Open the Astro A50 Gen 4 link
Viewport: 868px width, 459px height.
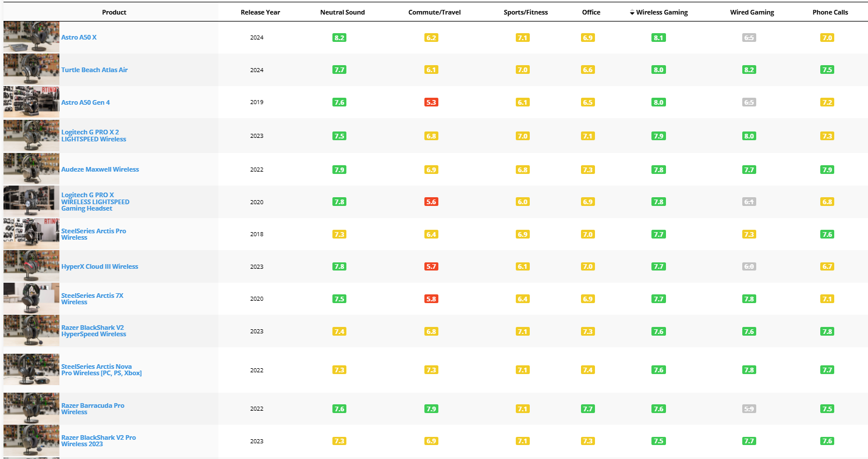point(86,102)
